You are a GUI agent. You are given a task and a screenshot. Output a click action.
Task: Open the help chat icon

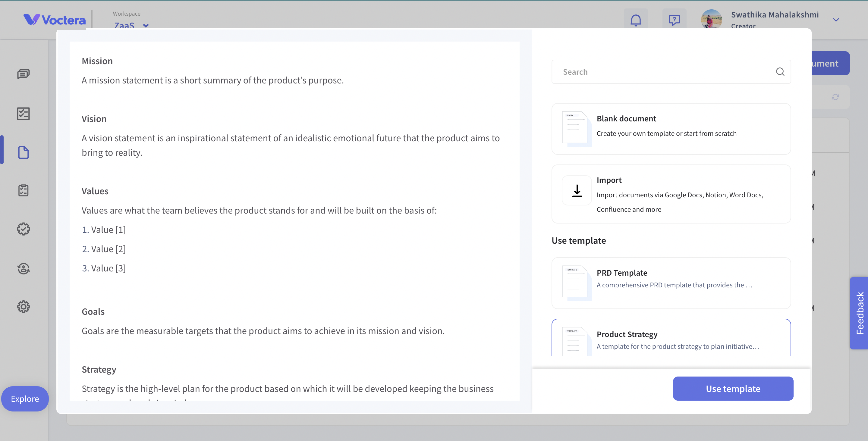pos(674,20)
